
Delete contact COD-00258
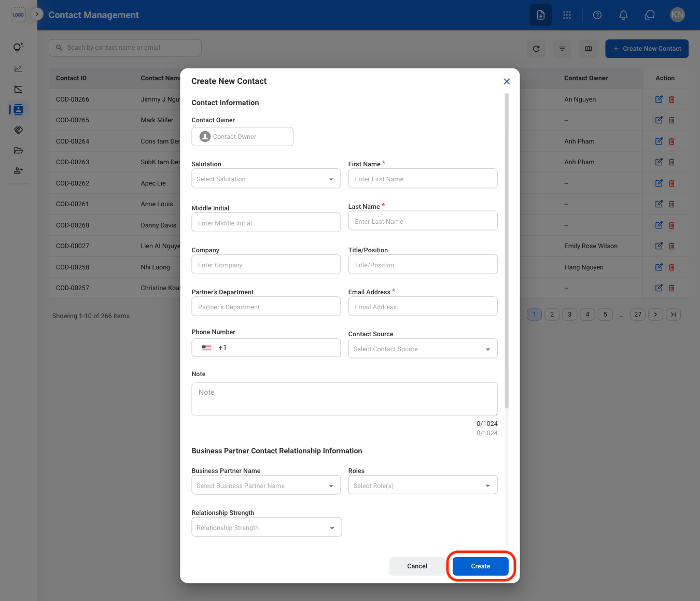(671, 267)
